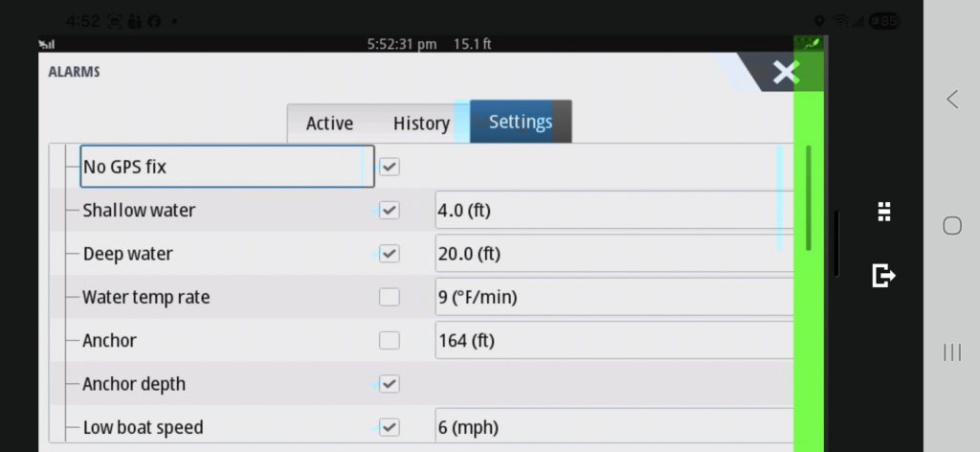The width and height of the screenshot is (980, 452).
Task: Switch to the History tab
Action: coord(421,124)
